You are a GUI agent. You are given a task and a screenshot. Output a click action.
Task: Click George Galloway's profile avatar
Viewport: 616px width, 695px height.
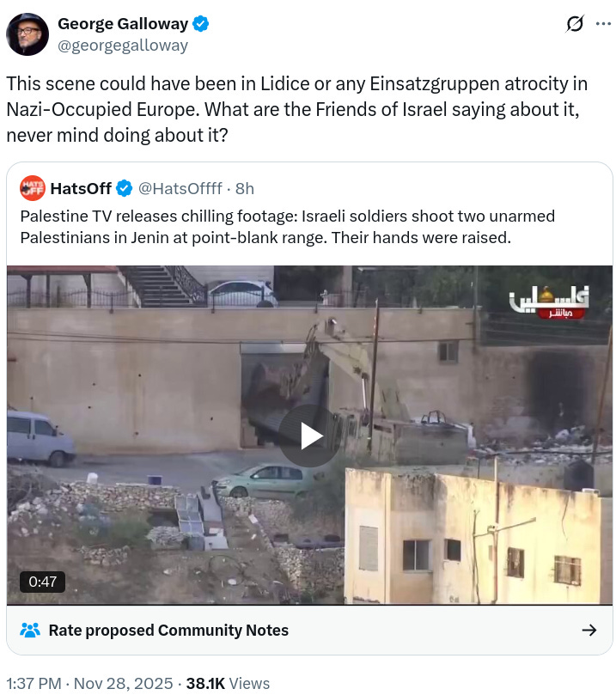(x=27, y=34)
